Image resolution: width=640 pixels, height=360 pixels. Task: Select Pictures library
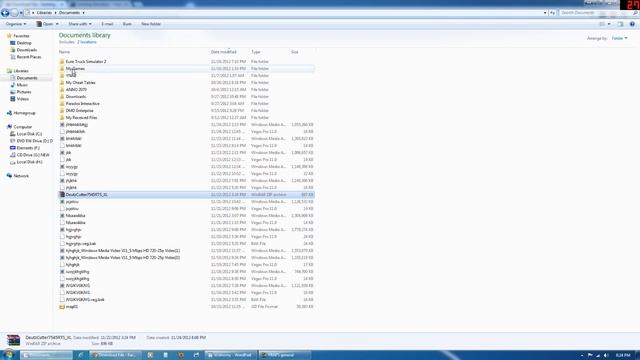click(24, 92)
